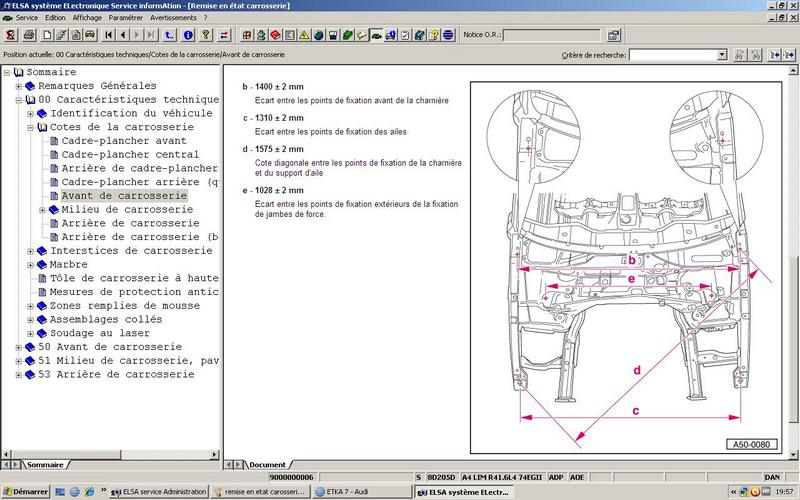This screenshot has height=500, width=800.
Task: Click right arrow of tree horizontal scrollbar
Action: tap(214, 454)
